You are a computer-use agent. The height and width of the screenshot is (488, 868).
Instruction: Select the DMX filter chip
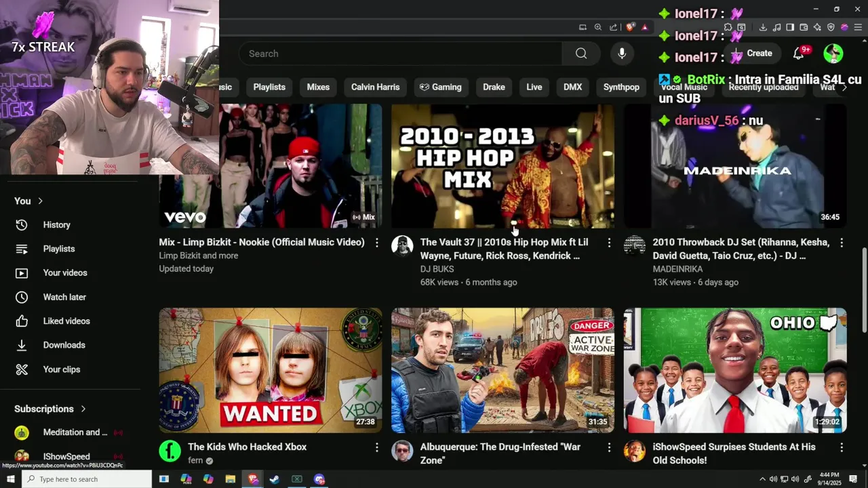click(573, 87)
